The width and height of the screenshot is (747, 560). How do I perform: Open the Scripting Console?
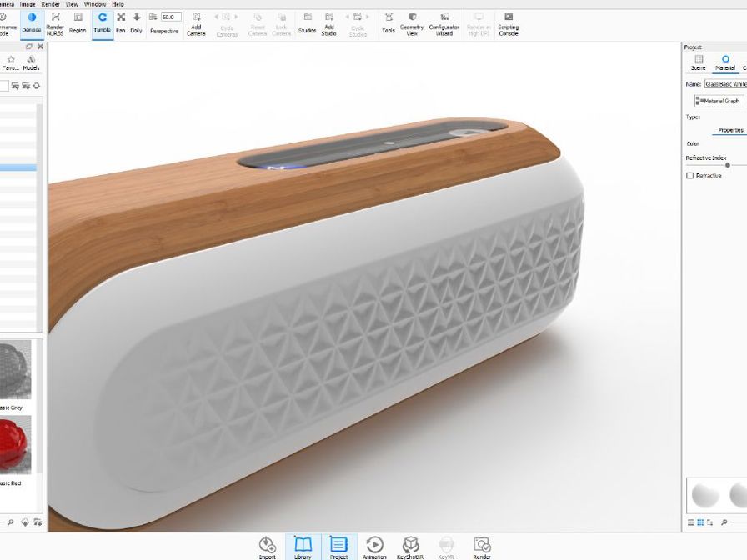pyautogui.click(x=508, y=22)
